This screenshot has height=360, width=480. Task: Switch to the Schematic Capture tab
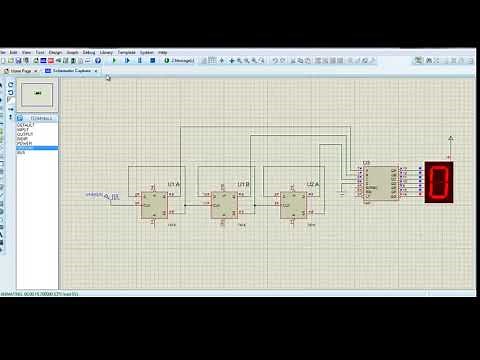(x=72, y=71)
